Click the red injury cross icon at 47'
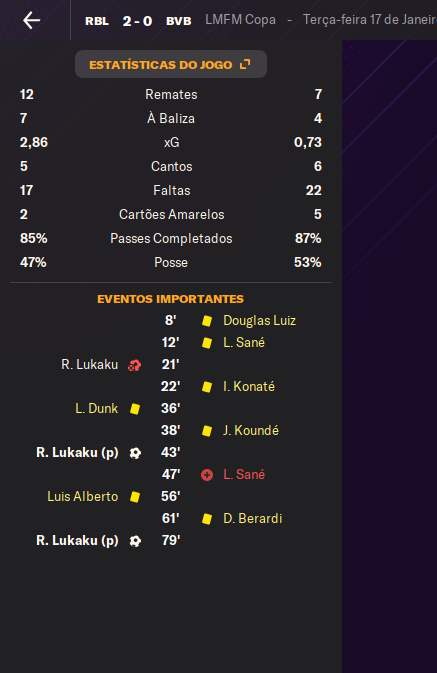 click(207, 475)
